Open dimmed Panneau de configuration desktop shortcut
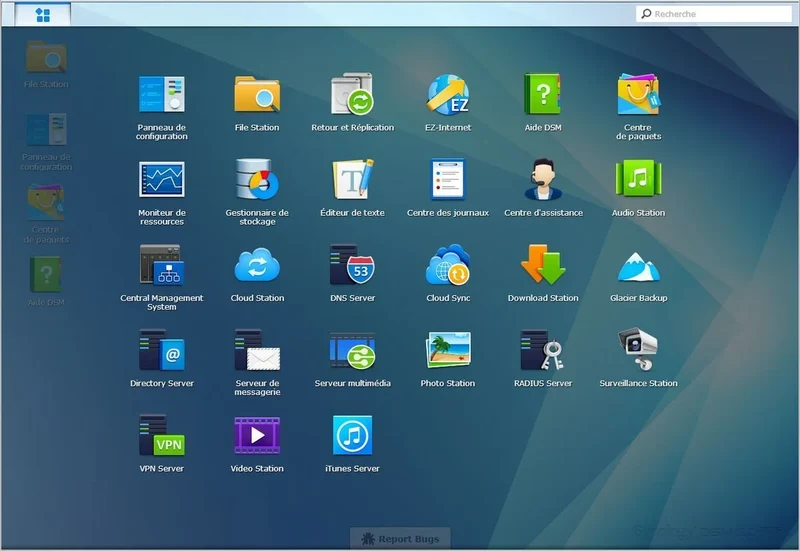The width and height of the screenshot is (800, 551). (46, 142)
